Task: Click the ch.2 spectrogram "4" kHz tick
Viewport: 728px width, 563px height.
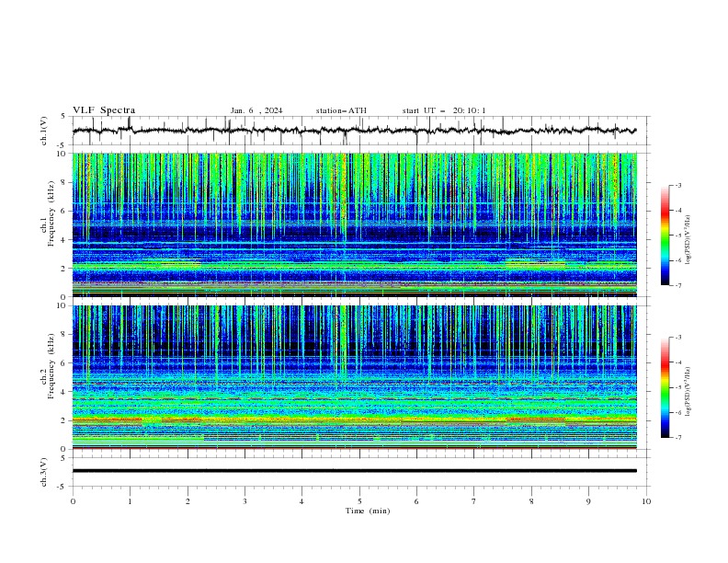Action: (64, 392)
